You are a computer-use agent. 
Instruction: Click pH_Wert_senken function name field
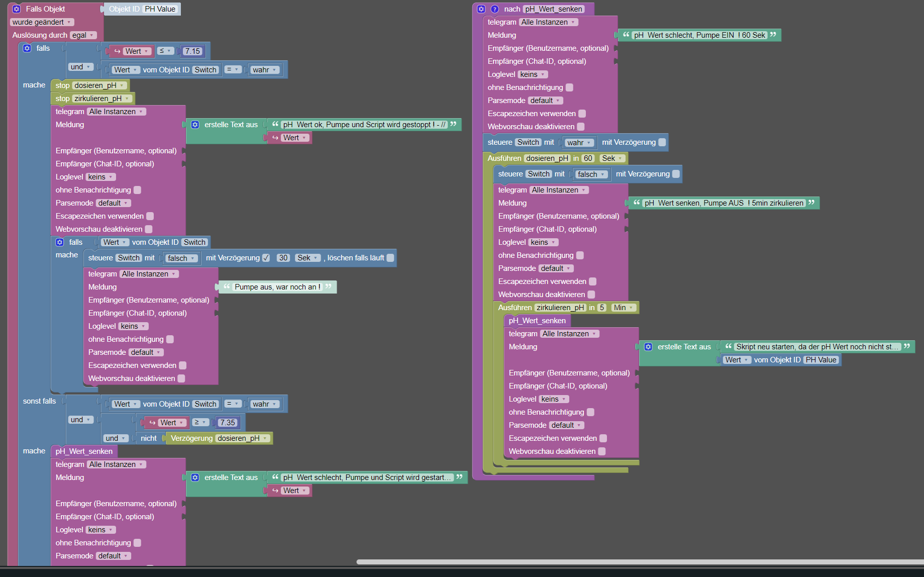coord(554,9)
